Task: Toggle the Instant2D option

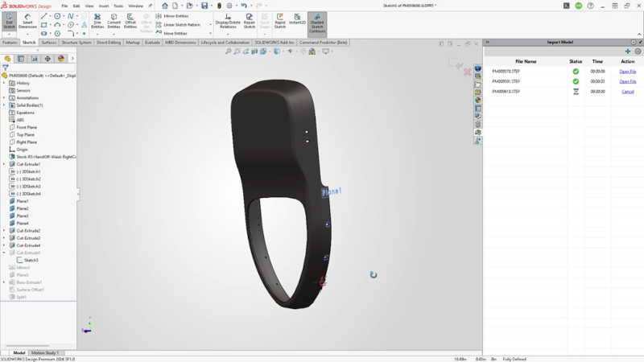Action: tap(297, 21)
